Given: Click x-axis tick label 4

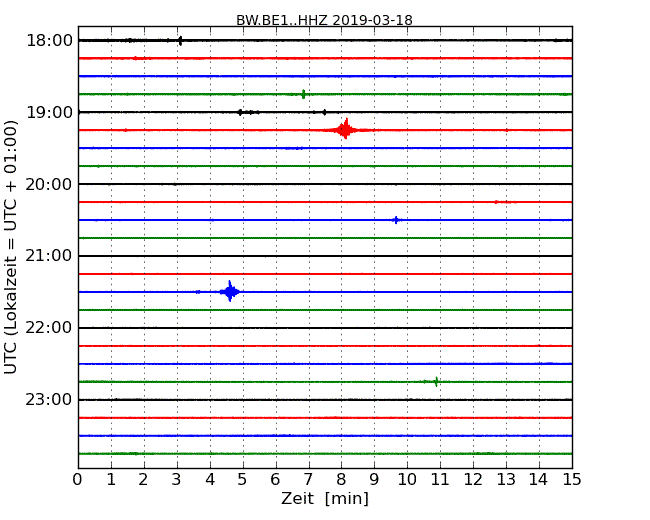Looking at the screenshot, I should pyautogui.click(x=210, y=479).
